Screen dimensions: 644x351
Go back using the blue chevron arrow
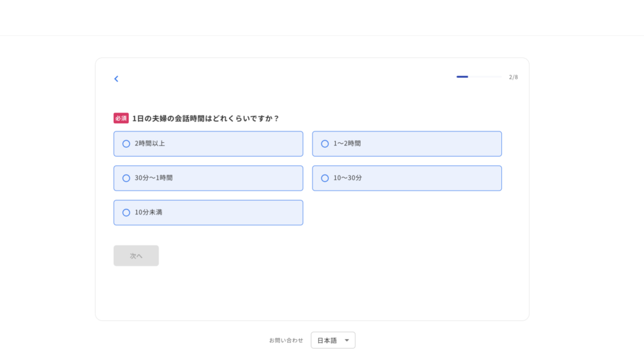tap(116, 79)
